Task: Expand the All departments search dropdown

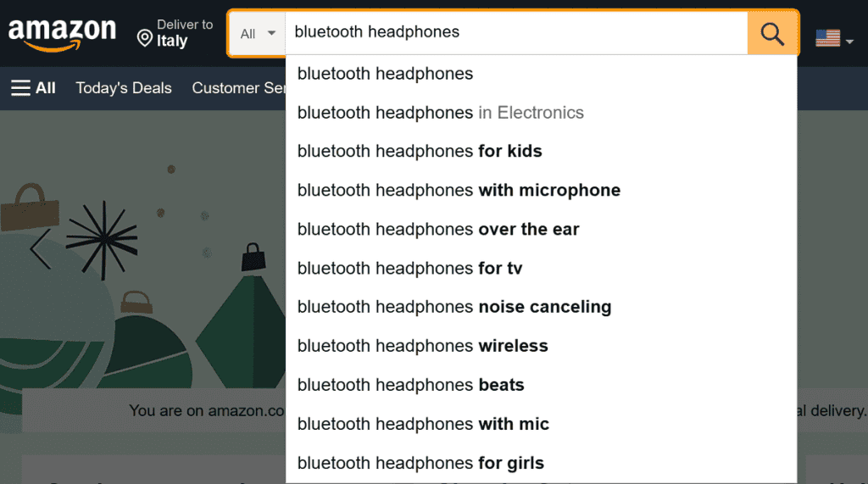Action: click(x=258, y=33)
